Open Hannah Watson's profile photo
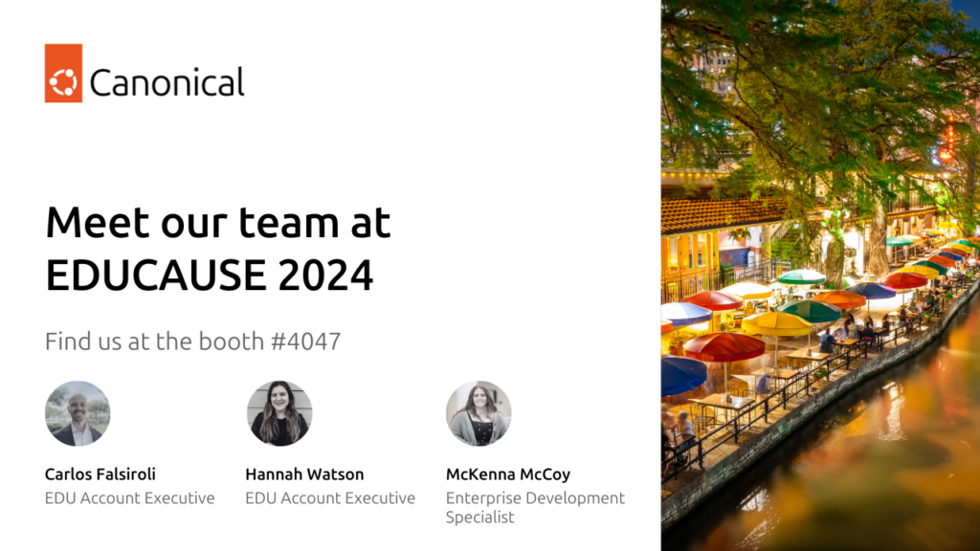Image resolution: width=980 pixels, height=551 pixels. click(x=279, y=413)
